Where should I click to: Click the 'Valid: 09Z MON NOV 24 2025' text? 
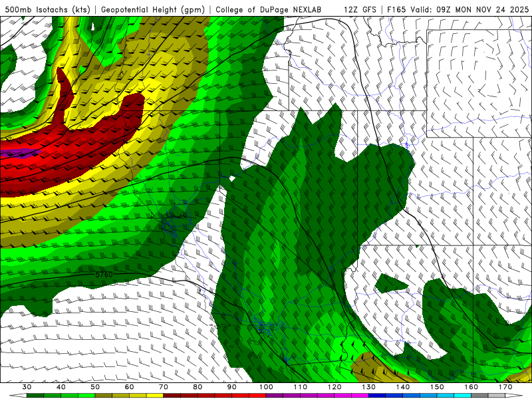pyautogui.click(x=469, y=9)
